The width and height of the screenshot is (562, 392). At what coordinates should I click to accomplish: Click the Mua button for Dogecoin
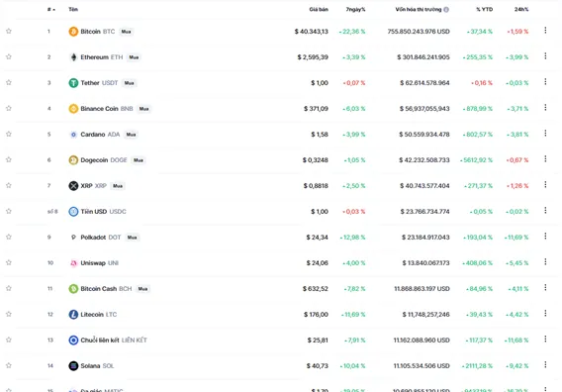pos(139,160)
